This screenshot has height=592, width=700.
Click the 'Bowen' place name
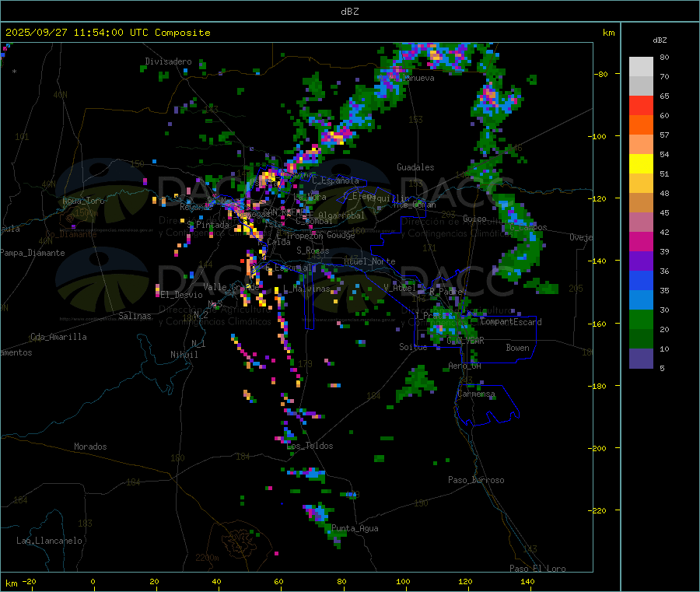pyautogui.click(x=517, y=347)
